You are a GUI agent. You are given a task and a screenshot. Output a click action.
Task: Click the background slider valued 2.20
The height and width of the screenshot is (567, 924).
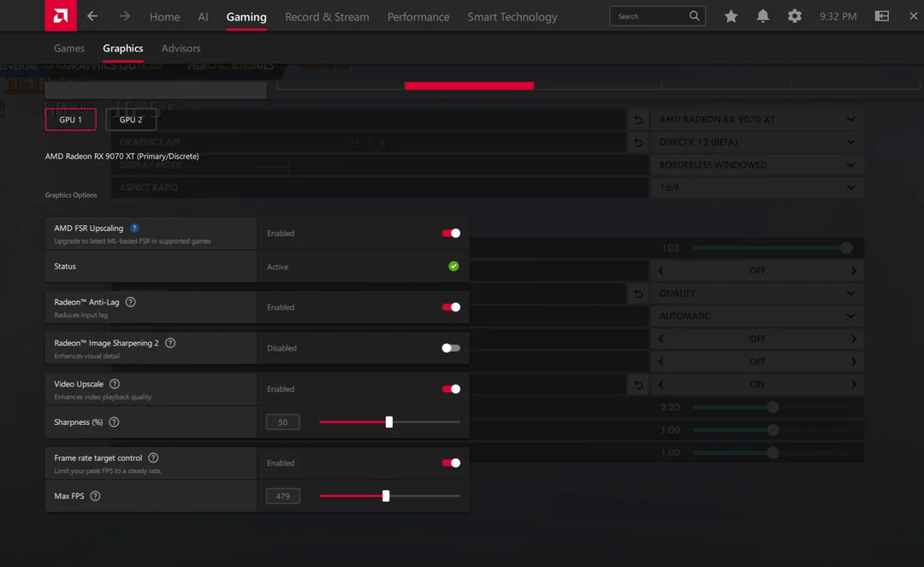[x=773, y=407]
